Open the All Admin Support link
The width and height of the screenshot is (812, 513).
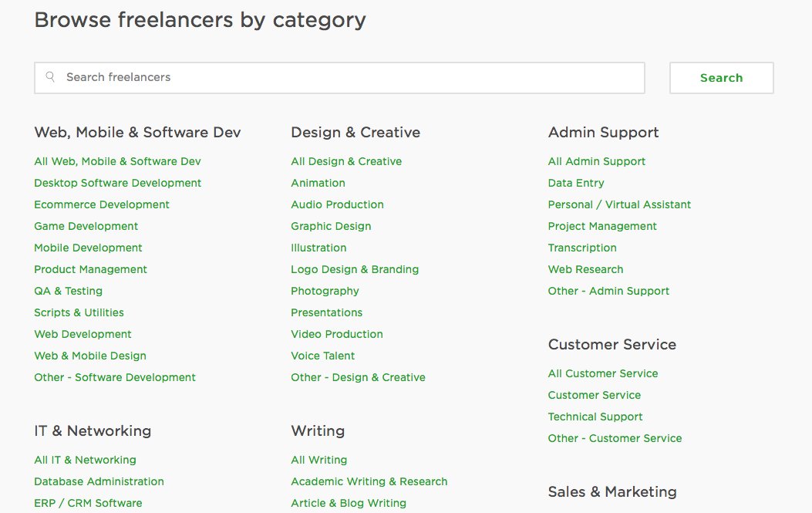coord(597,161)
